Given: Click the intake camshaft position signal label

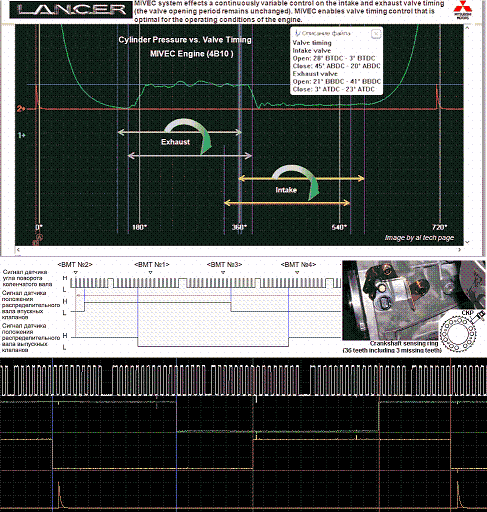Looking at the screenshot, I should [x=31, y=305].
